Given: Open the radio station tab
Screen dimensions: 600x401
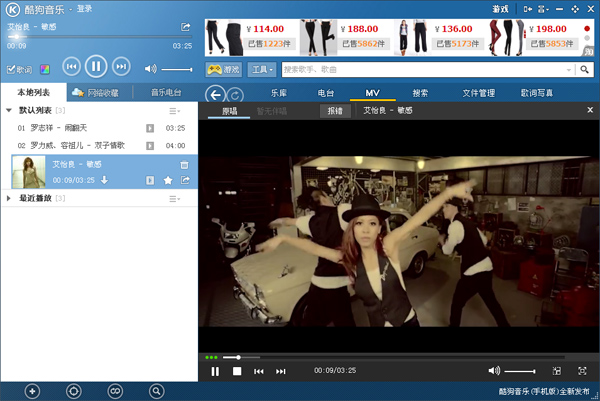Looking at the screenshot, I should pos(326,93).
